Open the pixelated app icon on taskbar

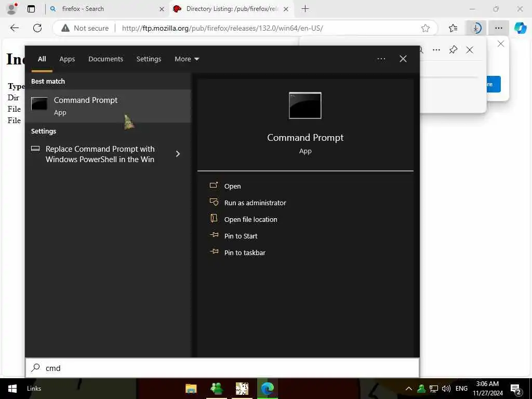[242, 389]
